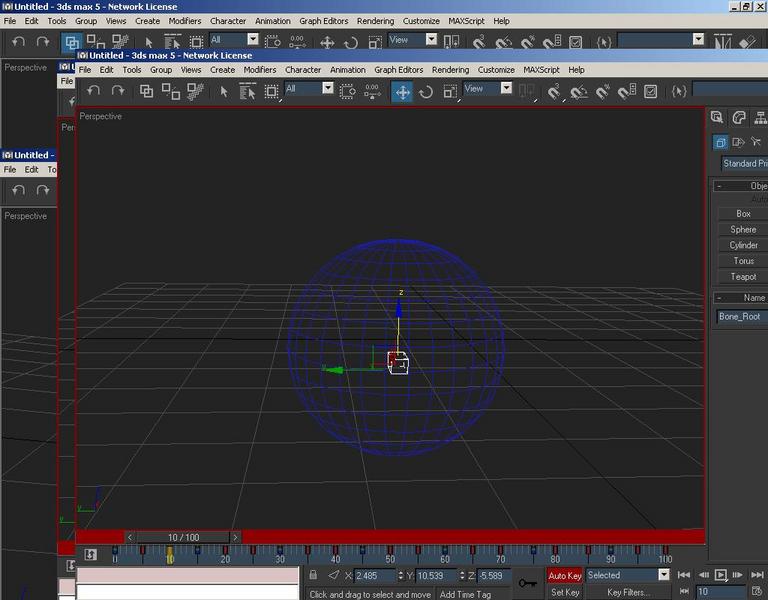
Task: Click the Teapot primitive button
Action: pyautogui.click(x=743, y=277)
